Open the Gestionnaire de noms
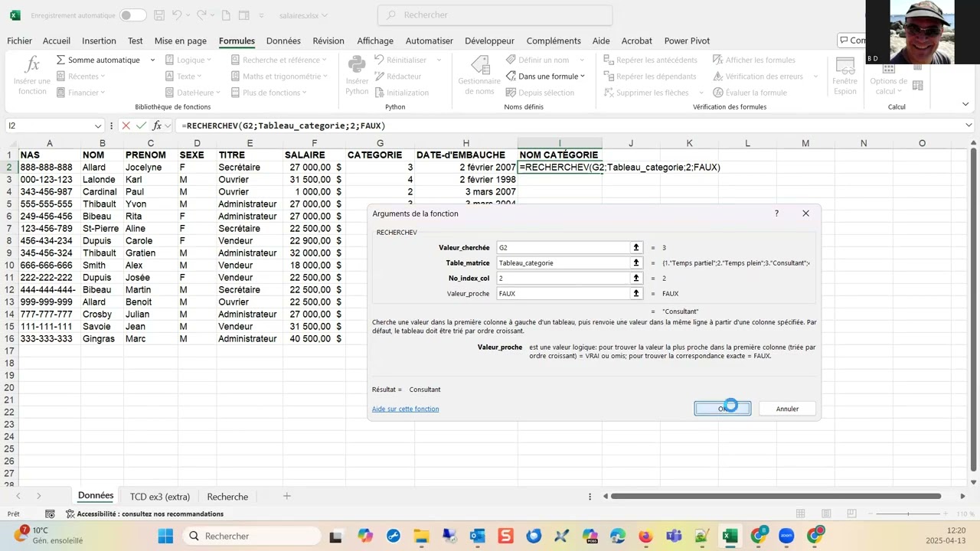Screen dimensions: 980x551 479,75
